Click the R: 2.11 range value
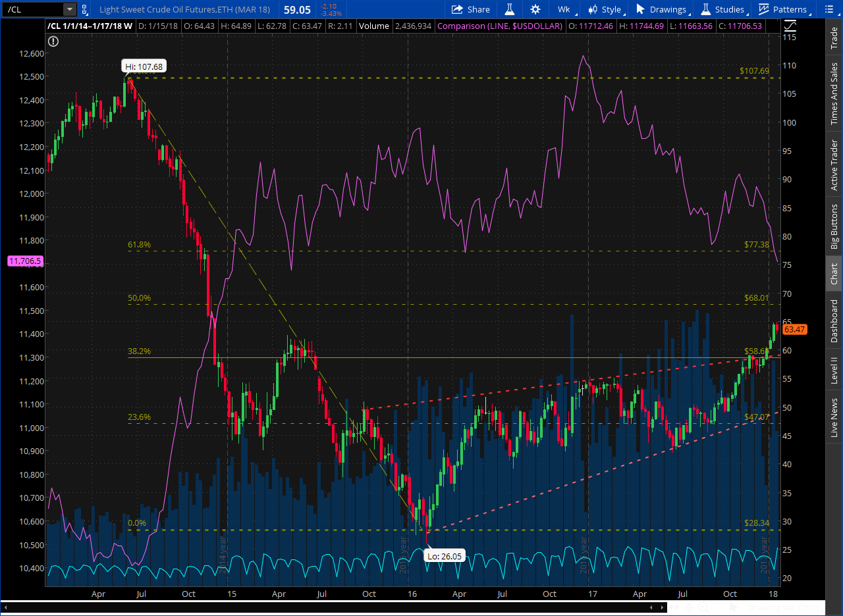 [342, 26]
